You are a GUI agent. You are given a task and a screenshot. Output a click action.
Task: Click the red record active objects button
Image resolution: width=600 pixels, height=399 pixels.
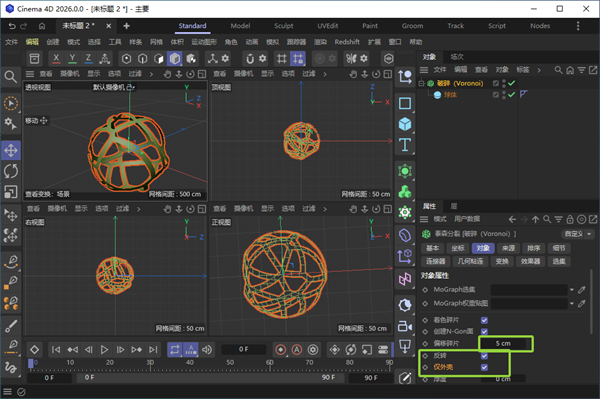pyautogui.click(x=280, y=350)
